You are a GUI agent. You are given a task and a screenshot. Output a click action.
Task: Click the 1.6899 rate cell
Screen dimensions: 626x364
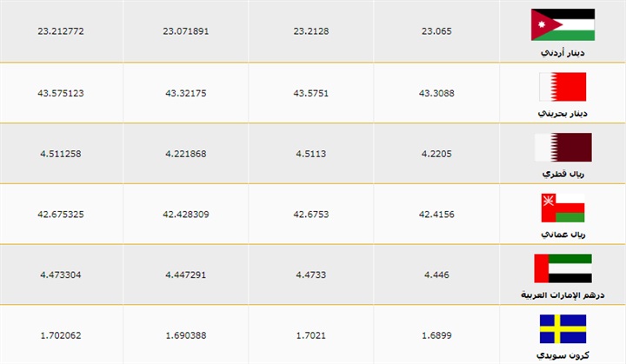point(436,335)
